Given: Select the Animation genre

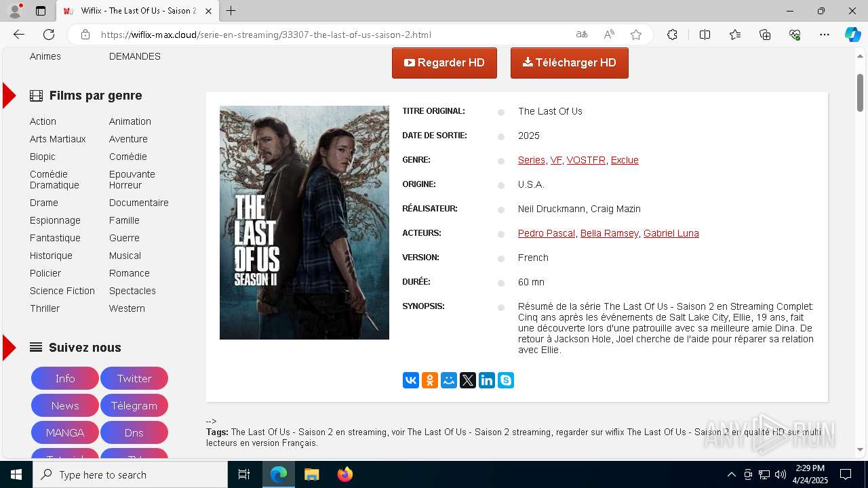Looking at the screenshot, I should (130, 121).
